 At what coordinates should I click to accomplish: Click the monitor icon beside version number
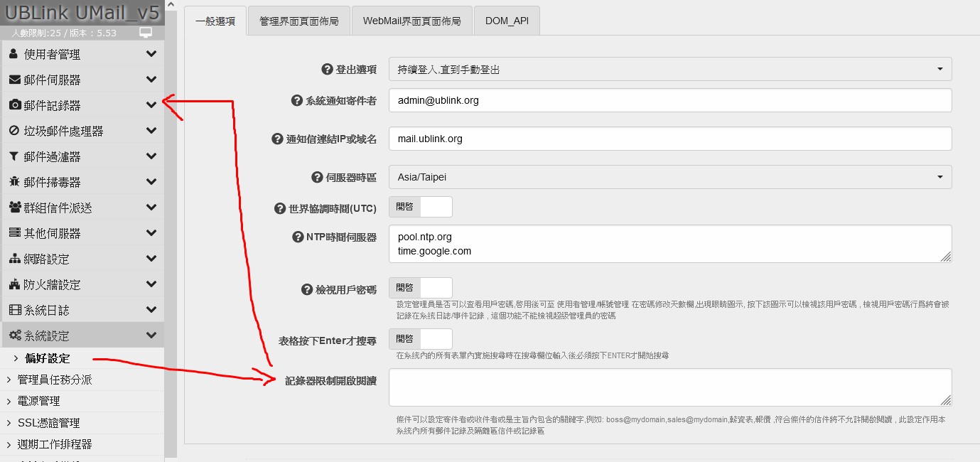click(x=146, y=33)
